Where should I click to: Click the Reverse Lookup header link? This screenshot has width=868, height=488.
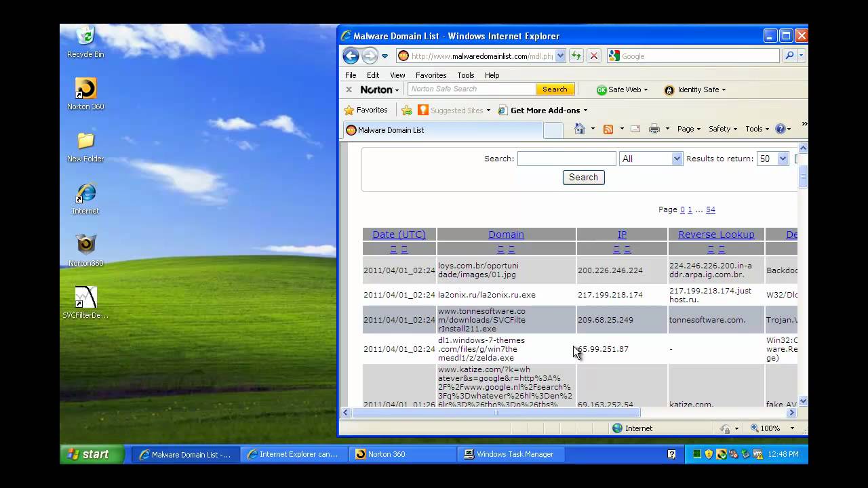click(716, 235)
